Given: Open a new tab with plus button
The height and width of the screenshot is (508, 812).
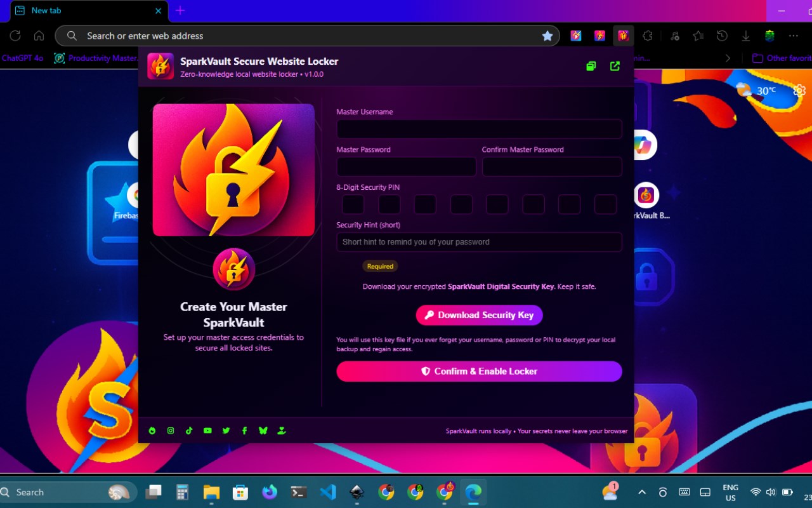Looking at the screenshot, I should (x=180, y=11).
